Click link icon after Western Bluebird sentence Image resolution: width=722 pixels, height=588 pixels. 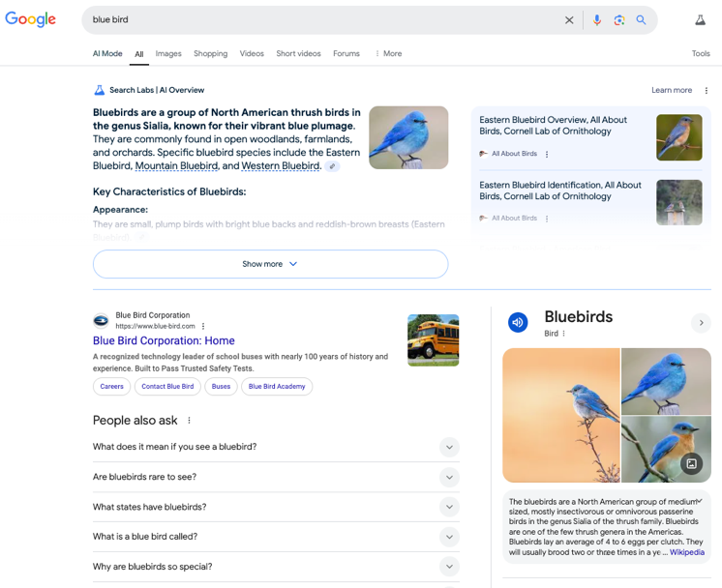[332, 166]
